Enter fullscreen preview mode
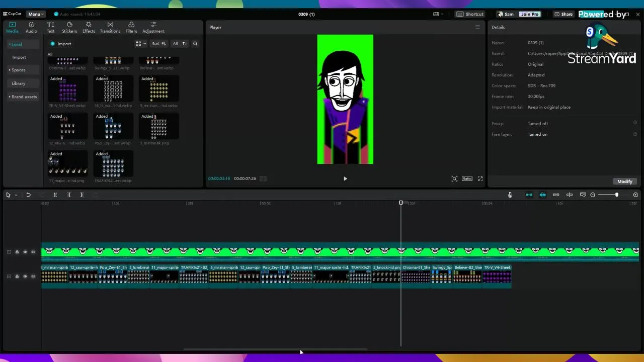 [x=480, y=178]
